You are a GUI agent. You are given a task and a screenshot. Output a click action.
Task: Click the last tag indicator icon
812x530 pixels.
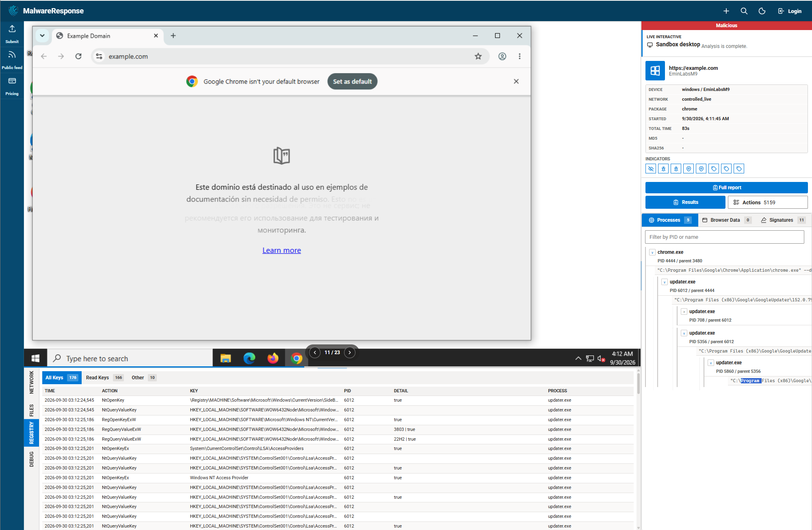[739, 169]
